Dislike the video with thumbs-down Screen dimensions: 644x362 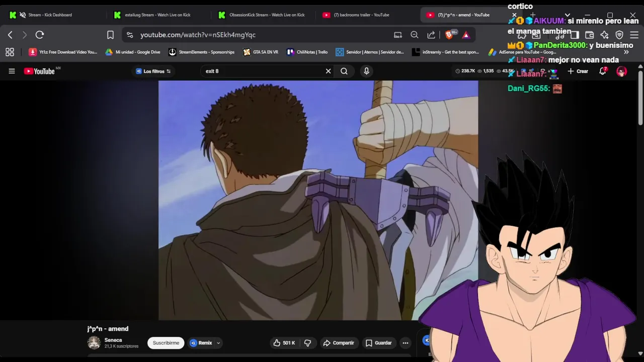click(x=308, y=343)
